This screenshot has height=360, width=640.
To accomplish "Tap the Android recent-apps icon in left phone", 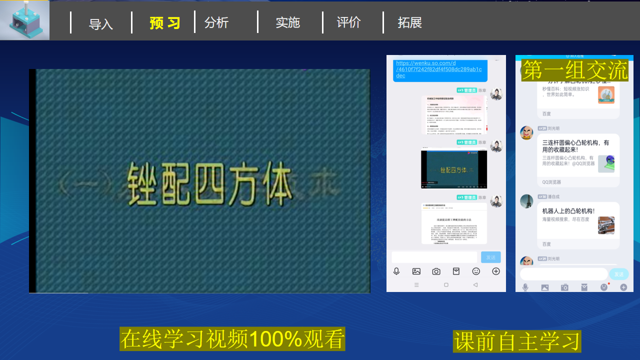I will point(416,285).
